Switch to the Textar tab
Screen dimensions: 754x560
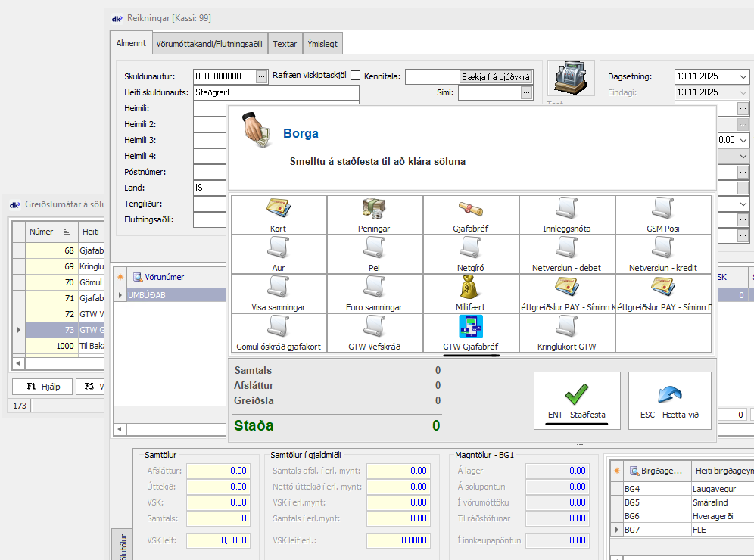285,44
